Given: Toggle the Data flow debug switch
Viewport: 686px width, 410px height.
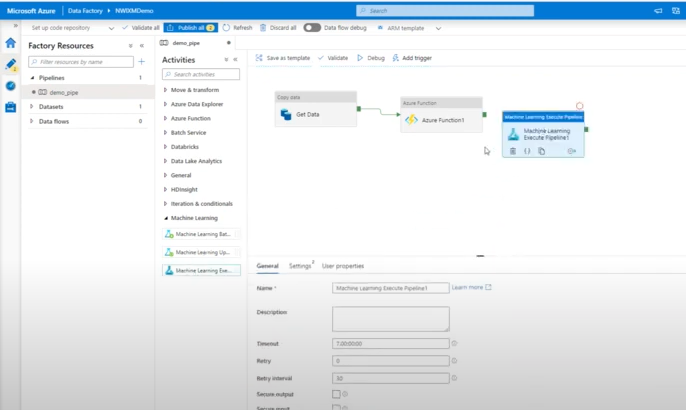Looking at the screenshot, I should (312, 28).
